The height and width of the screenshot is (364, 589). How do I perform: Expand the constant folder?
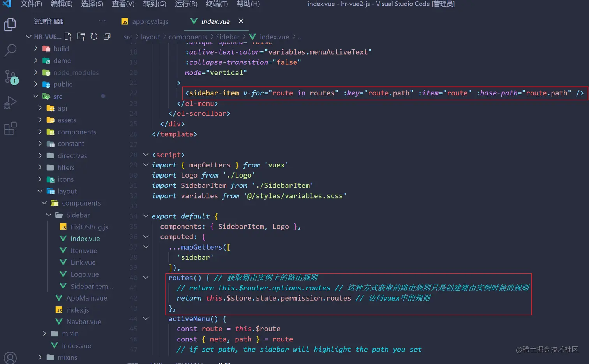click(71, 144)
